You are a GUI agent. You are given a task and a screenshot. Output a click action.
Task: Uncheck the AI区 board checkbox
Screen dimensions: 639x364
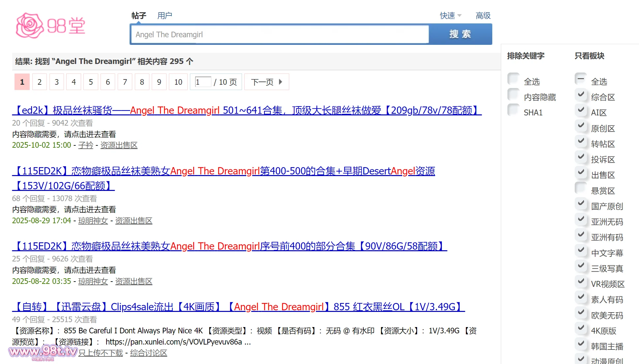581,110
